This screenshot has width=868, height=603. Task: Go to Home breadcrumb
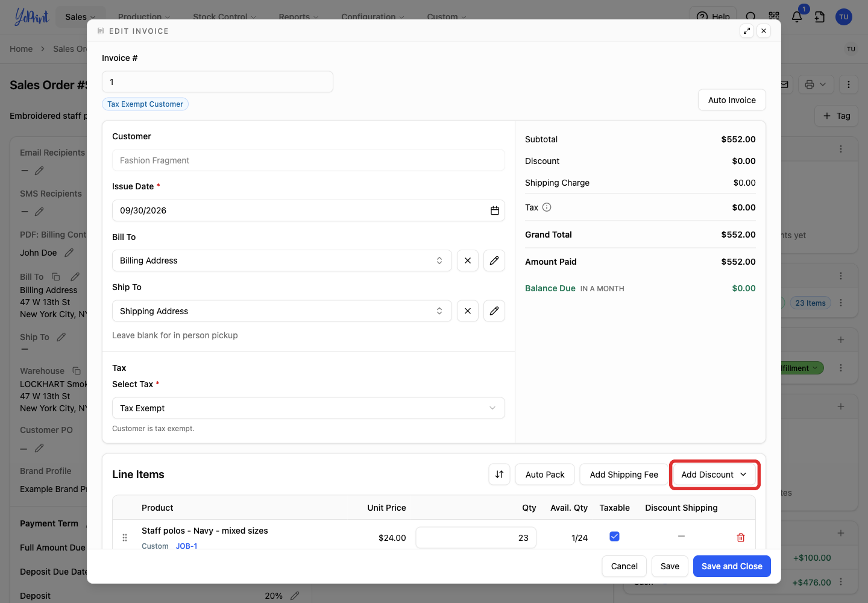21,49
